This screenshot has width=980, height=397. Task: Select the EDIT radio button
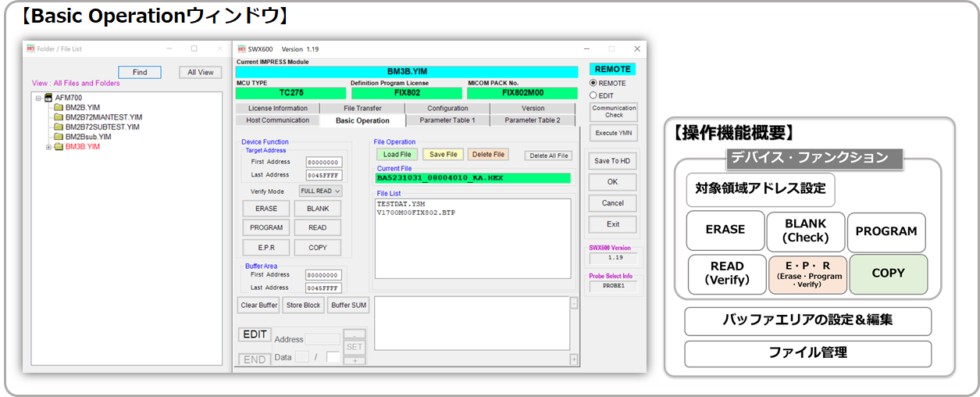593,95
